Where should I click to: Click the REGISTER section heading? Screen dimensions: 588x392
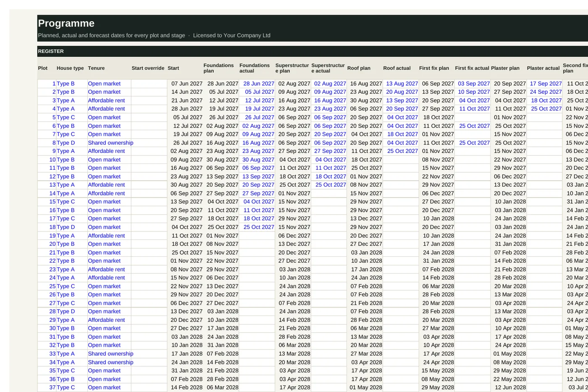click(x=51, y=51)
